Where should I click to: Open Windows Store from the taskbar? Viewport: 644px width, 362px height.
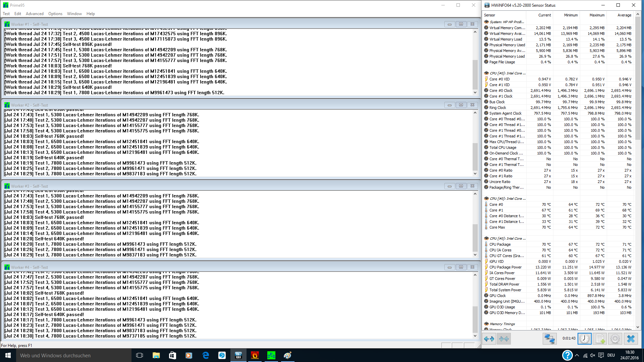click(172, 355)
